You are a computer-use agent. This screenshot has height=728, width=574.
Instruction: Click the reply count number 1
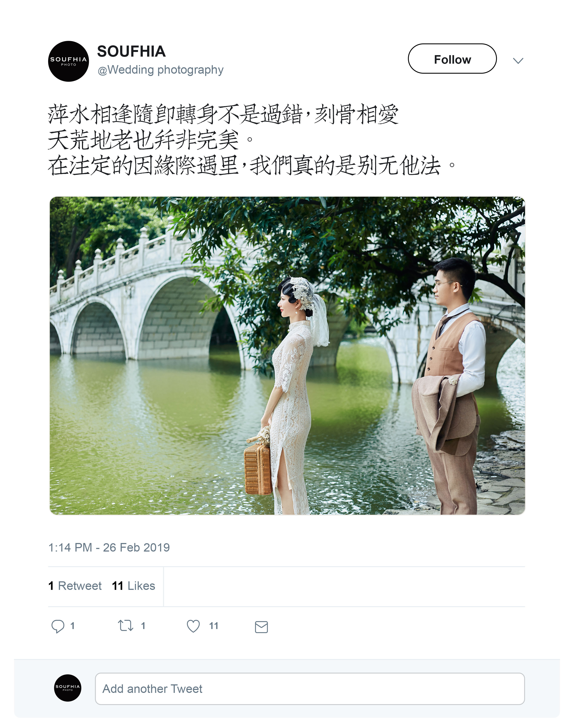72,626
